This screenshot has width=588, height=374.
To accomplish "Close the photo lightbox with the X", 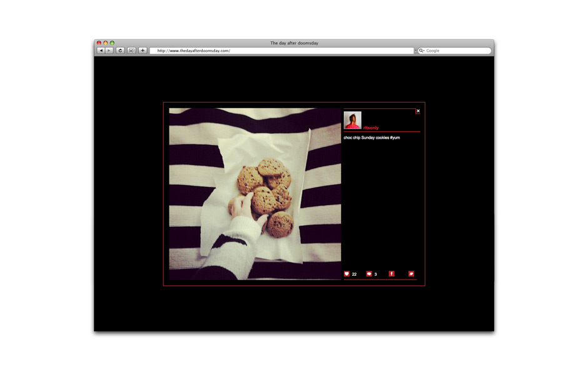I will point(418,111).
